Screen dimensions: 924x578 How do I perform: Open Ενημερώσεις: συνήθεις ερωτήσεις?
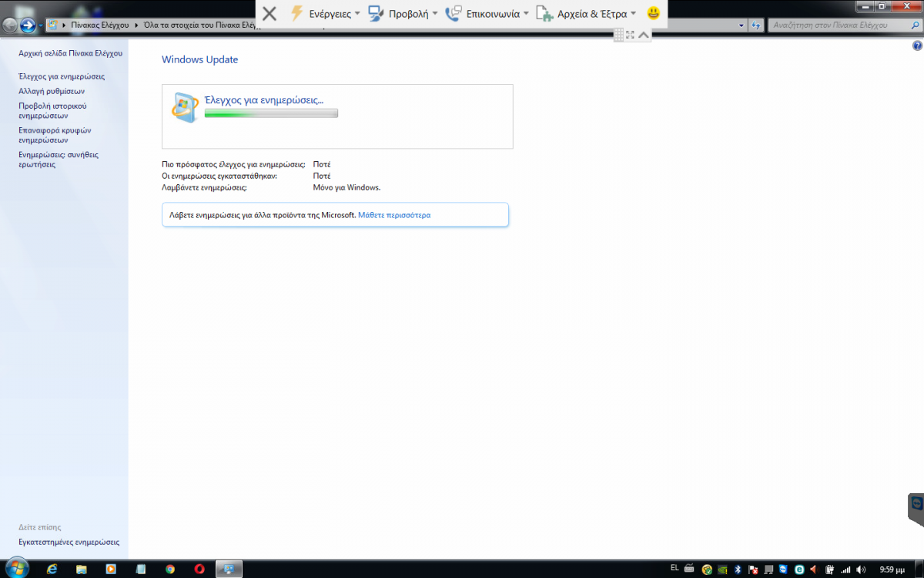pos(59,160)
